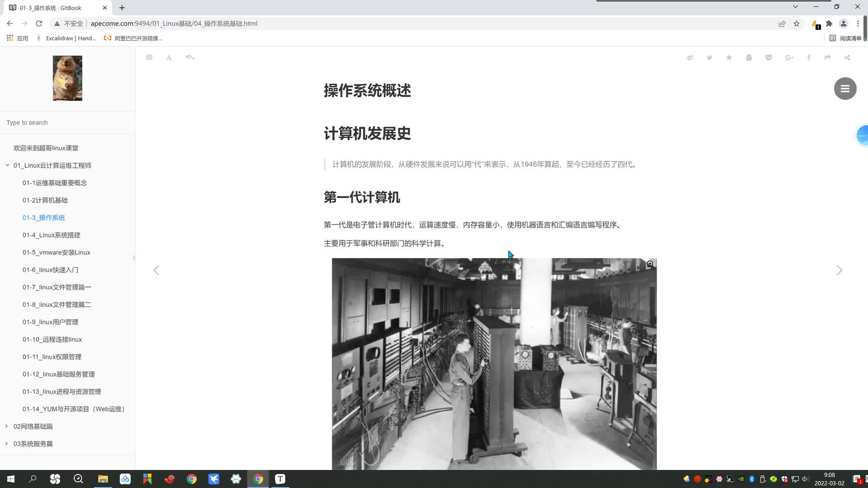Open Chrome three-dot menu
The width and height of the screenshot is (868, 488).
(858, 23)
